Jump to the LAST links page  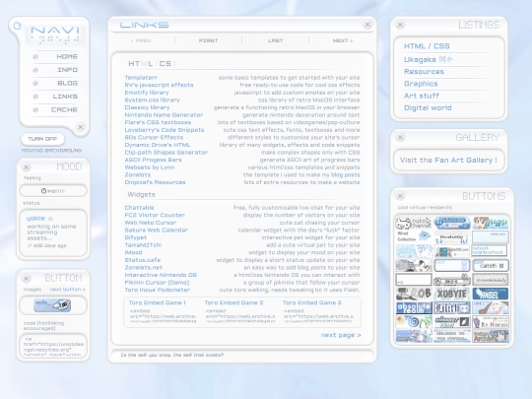pyautogui.click(x=275, y=40)
